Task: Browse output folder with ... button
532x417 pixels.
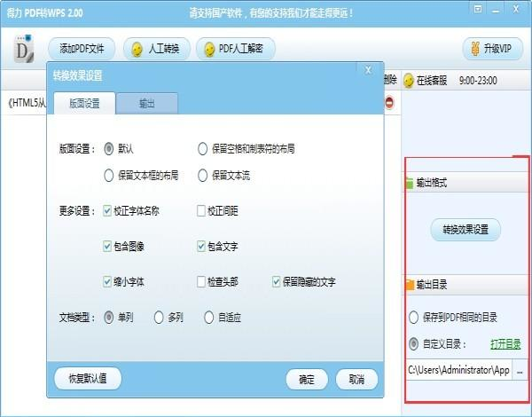Action: coord(520,371)
